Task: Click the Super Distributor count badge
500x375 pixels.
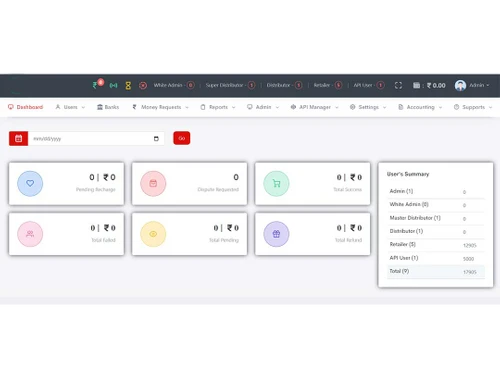Action: coord(252,85)
